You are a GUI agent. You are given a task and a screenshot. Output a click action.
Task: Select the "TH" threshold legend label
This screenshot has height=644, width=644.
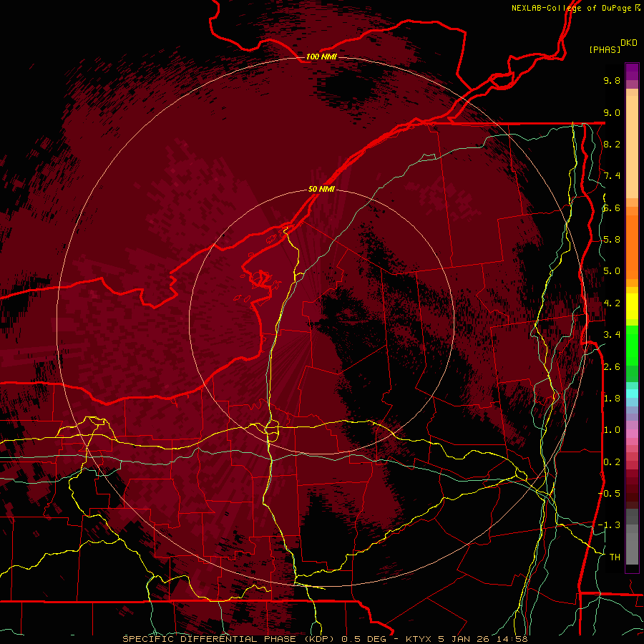click(615, 557)
